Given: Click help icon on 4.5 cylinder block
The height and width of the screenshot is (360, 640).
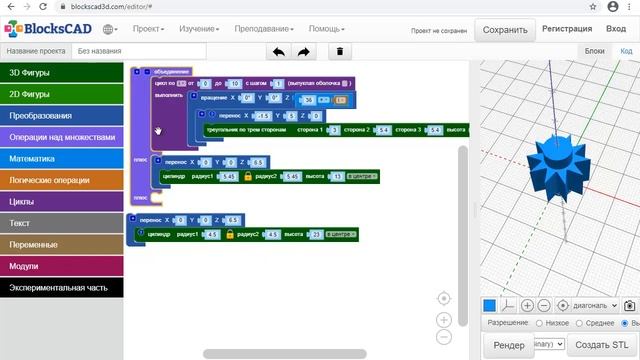Looking at the screenshot, I should pyautogui.click(x=140, y=233).
